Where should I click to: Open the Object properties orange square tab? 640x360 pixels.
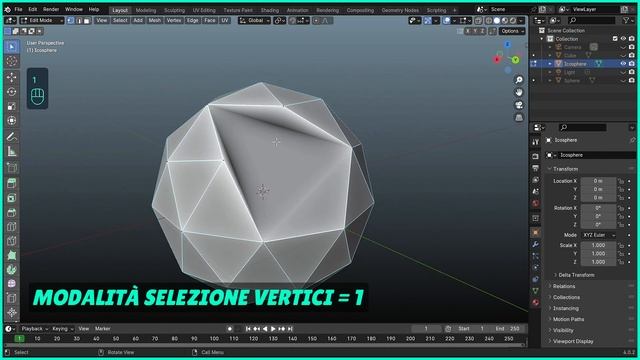[x=536, y=233]
